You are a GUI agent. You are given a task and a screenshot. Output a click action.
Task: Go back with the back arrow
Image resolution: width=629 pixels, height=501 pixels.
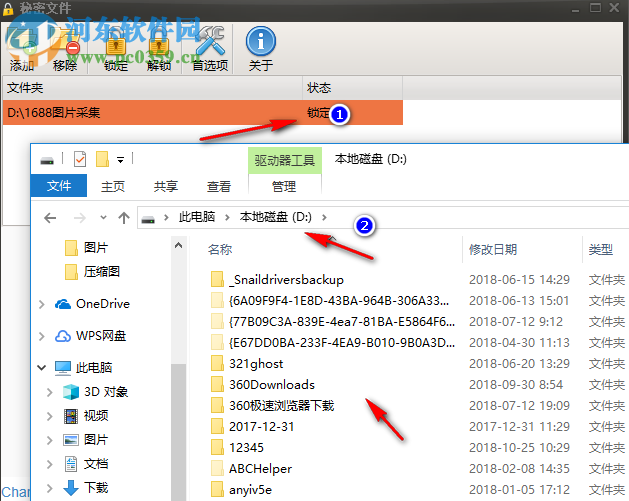point(50,218)
